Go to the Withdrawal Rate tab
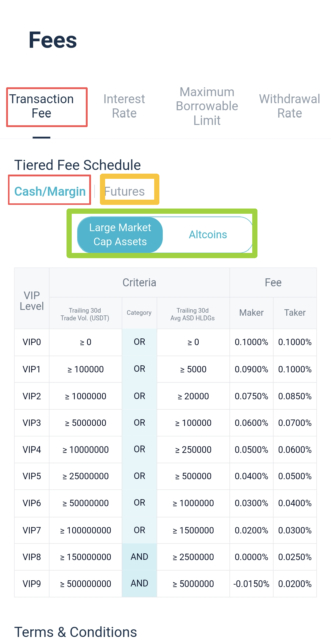 click(290, 106)
